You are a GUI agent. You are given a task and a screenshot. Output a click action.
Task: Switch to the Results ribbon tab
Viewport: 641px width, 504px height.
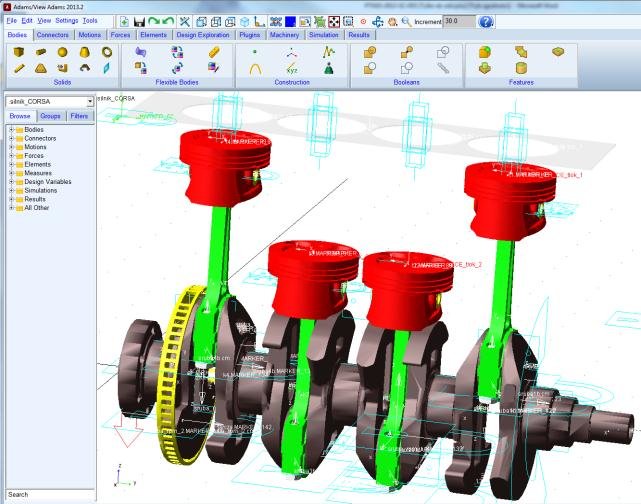(359, 35)
